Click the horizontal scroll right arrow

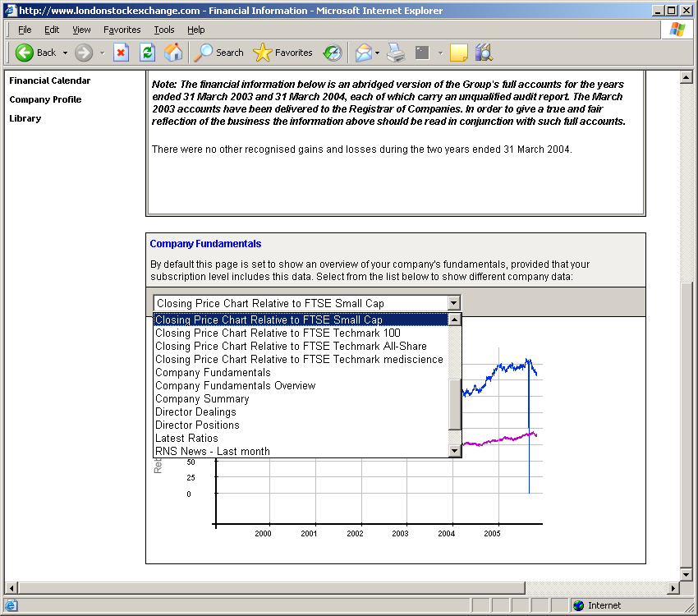(x=673, y=588)
